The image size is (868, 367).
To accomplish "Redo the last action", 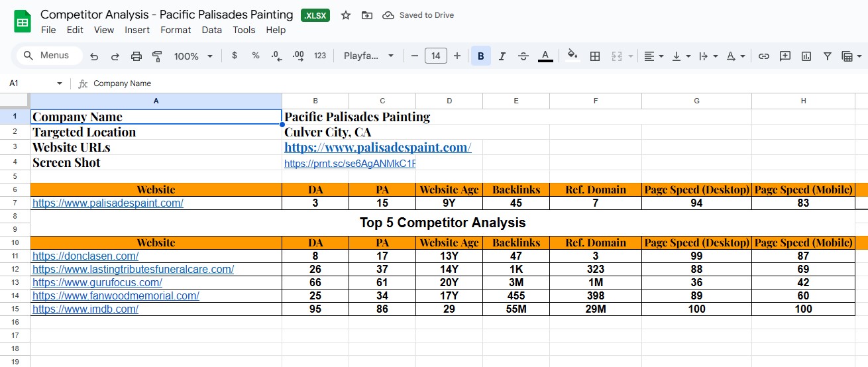I will [x=115, y=56].
